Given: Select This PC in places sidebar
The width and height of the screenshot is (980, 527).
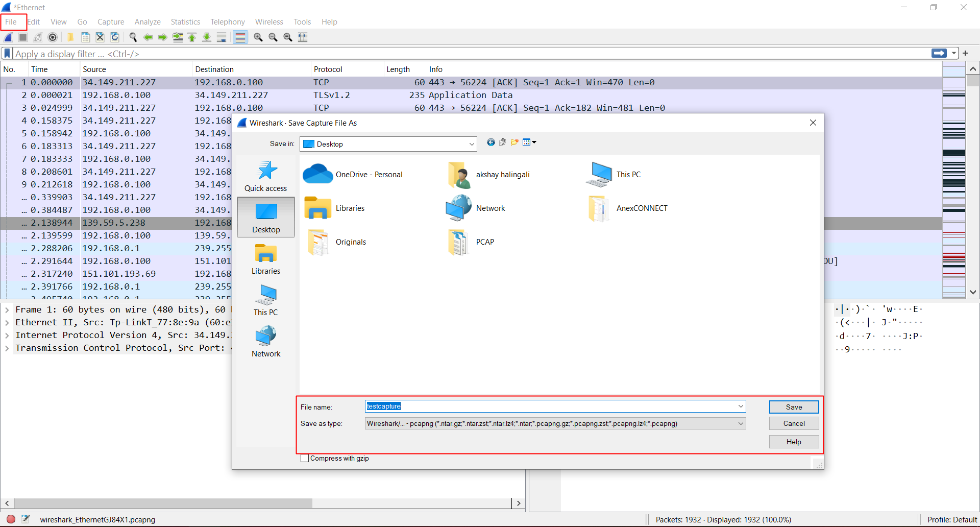Looking at the screenshot, I should coord(265,300).
